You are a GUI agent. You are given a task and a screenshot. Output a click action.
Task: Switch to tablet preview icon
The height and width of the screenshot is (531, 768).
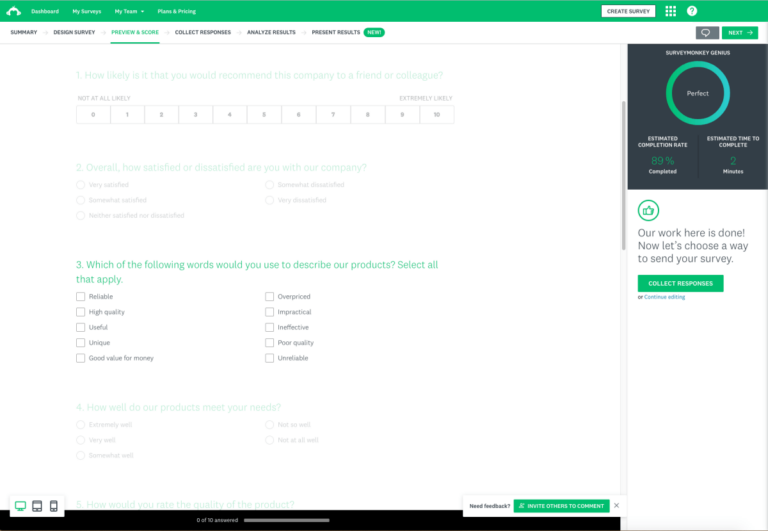pyautogui.click(x=37, y=506)
